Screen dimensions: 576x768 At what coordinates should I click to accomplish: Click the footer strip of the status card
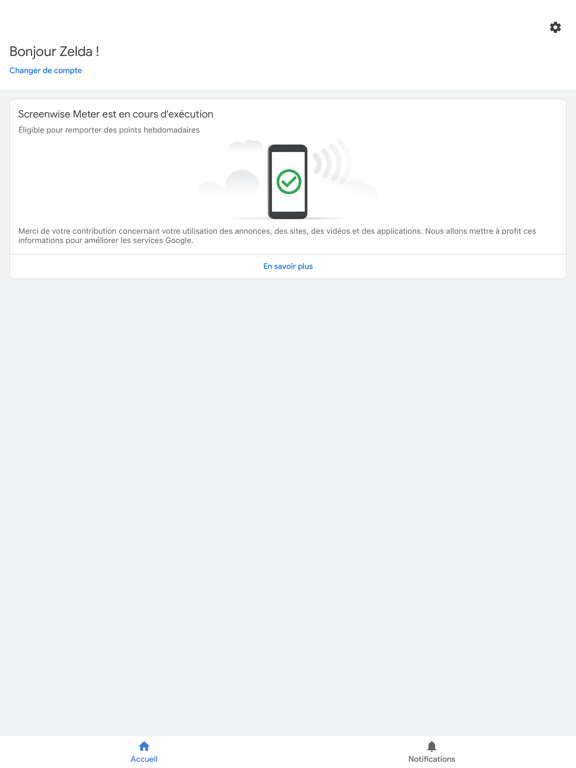(288, 266)
